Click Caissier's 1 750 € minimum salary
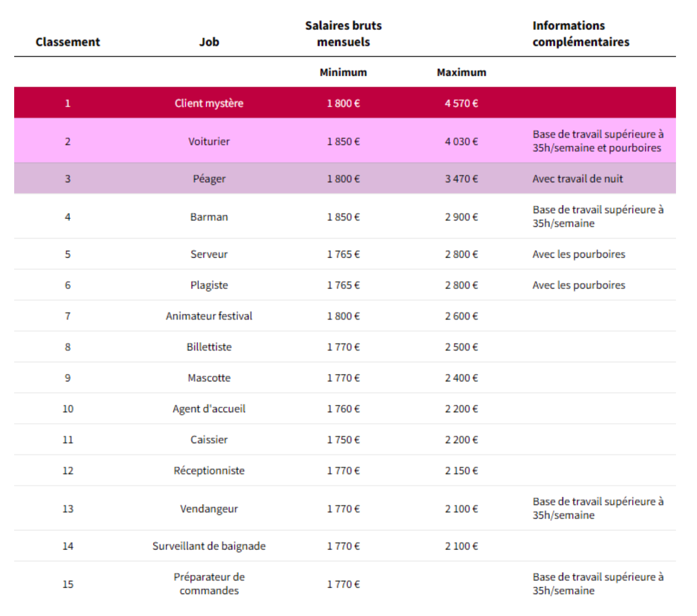 [x=343, y=440]
